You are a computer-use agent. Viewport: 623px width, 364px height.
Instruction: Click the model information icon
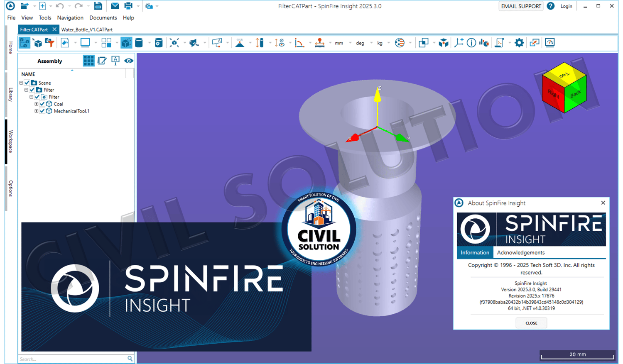(471, 43)
